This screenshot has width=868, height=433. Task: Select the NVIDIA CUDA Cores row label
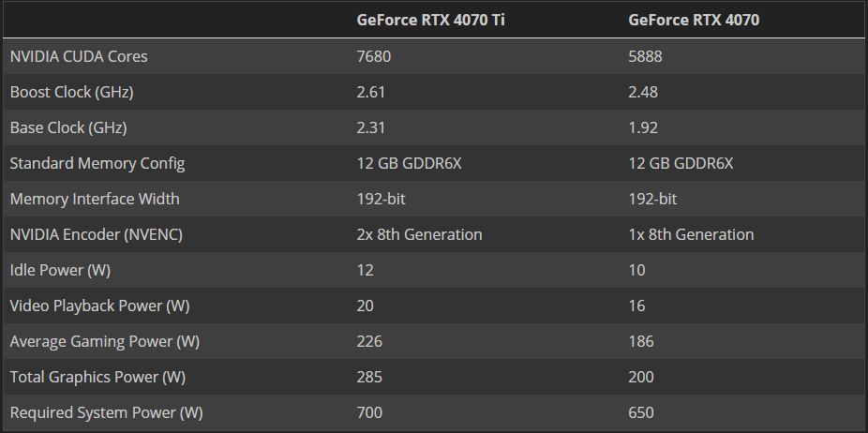(x=79, y=56)
